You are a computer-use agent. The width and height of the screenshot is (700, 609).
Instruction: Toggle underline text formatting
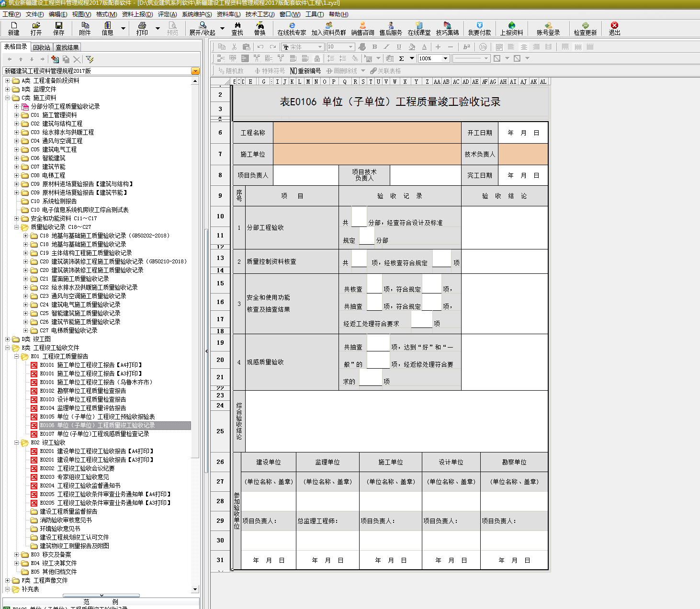[399, 47]
